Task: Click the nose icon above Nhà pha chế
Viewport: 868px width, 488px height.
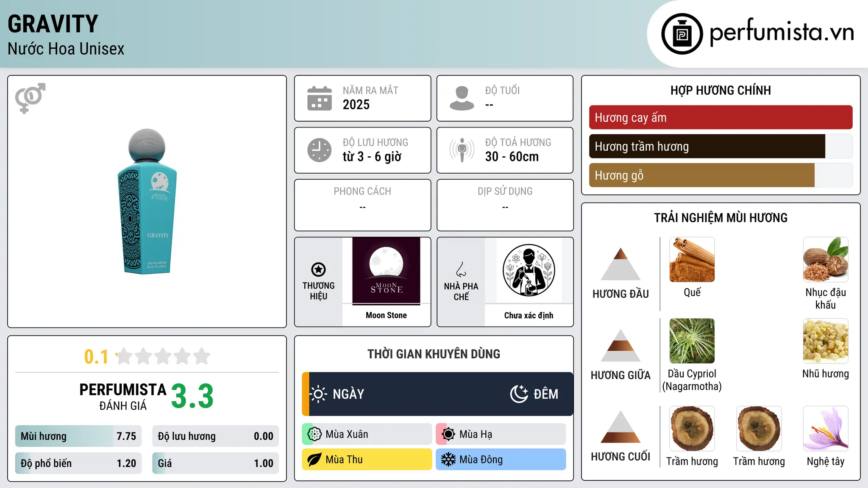Action: [461, 269]
